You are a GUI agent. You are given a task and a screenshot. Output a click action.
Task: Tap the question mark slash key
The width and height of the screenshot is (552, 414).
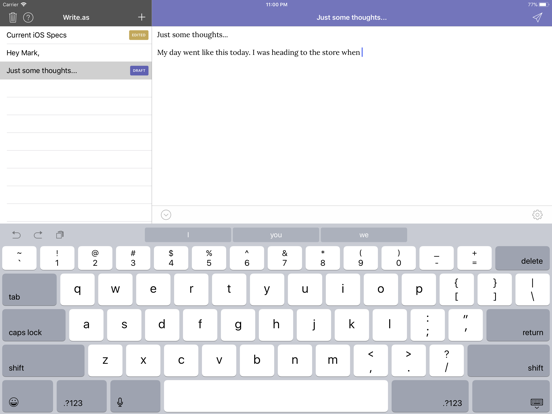pyautogui.click(x=447, y=360)
